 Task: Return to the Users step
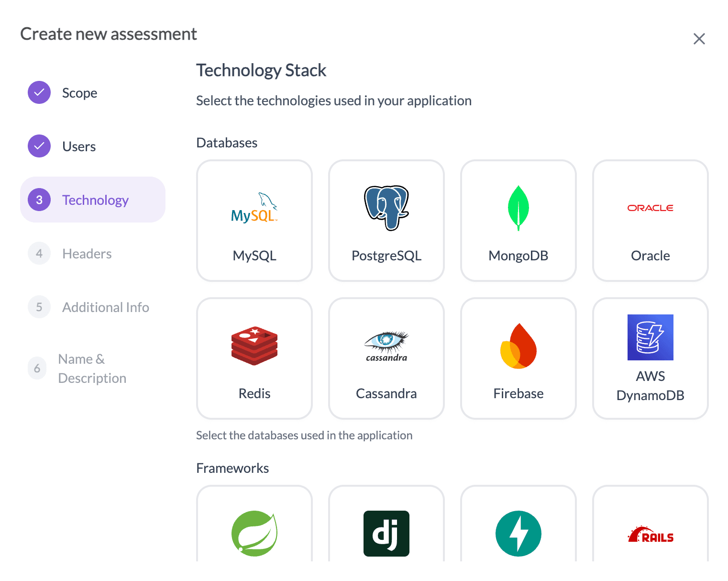tap(79, 146)
